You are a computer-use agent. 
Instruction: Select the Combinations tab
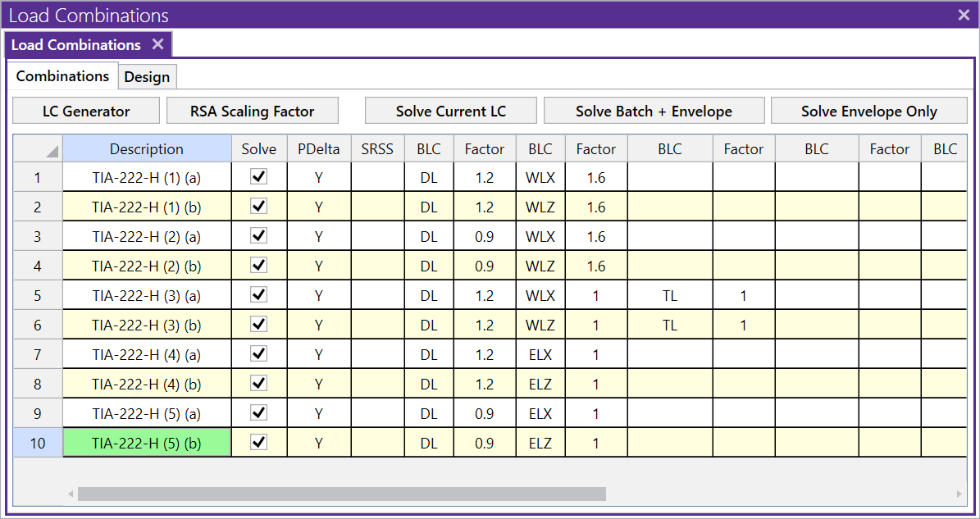[x=62, y=75]
